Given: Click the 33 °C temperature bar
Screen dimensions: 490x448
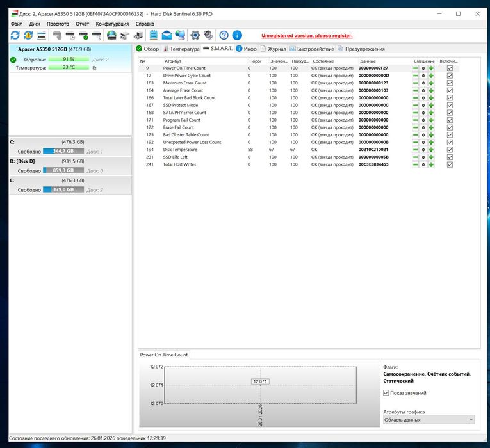Looking at the screenshot, I should [x=69, y=67].
